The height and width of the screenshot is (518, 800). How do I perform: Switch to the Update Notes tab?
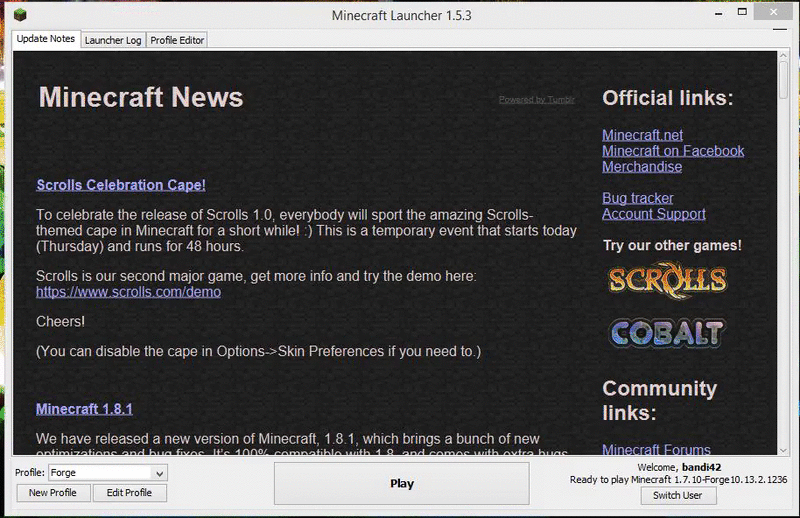[x=46, y=39]
